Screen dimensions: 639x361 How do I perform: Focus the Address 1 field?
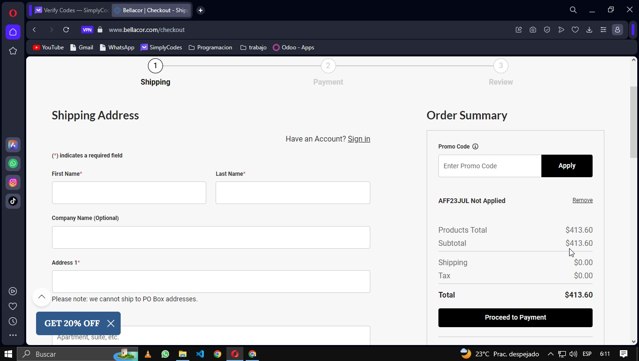click(x=211, y=281)
